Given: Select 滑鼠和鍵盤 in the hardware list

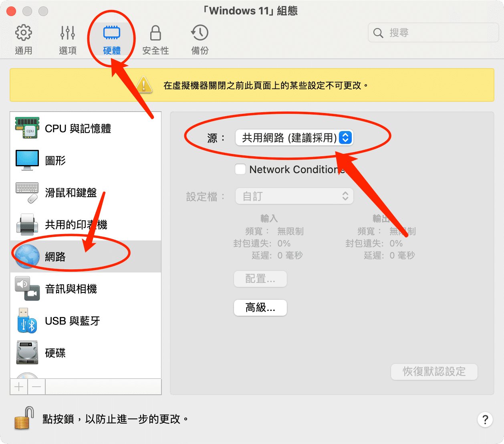Looking at the screenshot, I should [86, 192].
